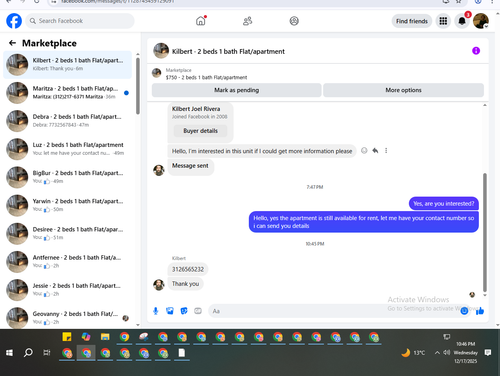500x376 pixels.
Task: Open the Windows taskbar search icon
Action: [x=28, y=353]
